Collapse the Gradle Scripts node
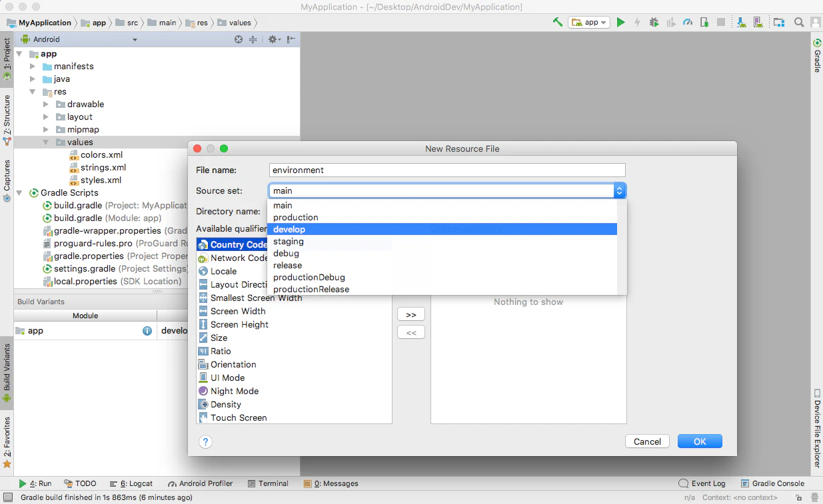Image resolution: width=823 pixels, height=504 pixels. [x=19, y=193]
